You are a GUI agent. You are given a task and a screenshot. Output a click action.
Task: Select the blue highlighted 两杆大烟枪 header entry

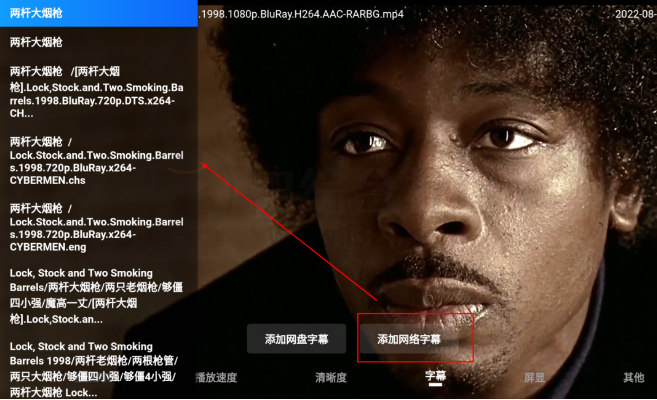pyautogui.click(x=98, y=13)
